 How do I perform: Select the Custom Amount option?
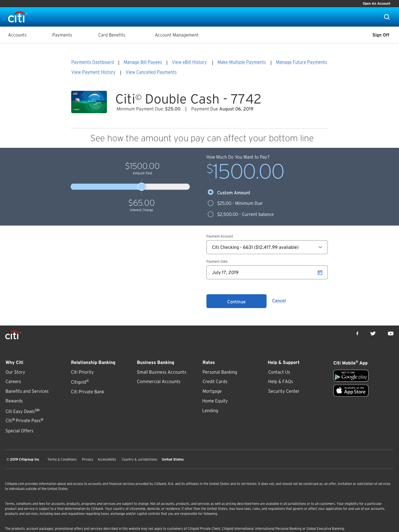(211, 192)
